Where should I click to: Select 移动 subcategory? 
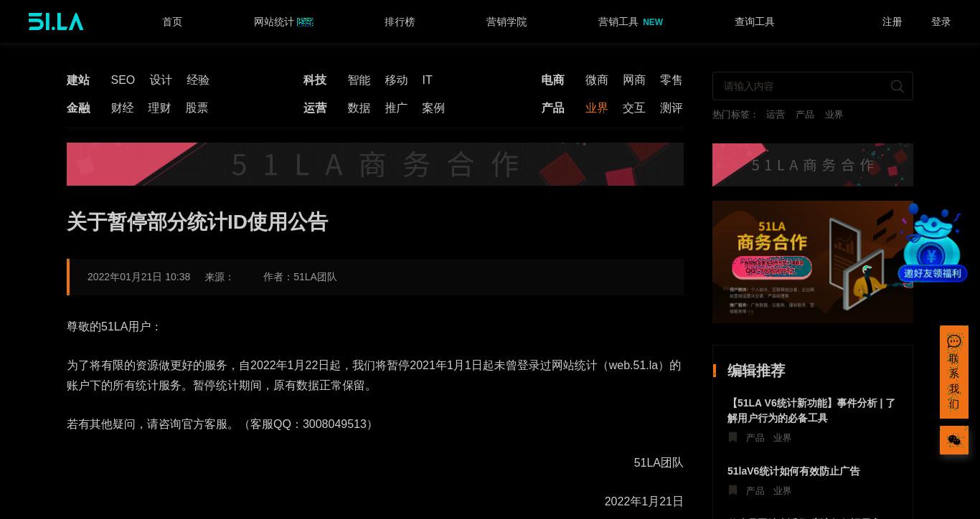click(x=396, y=80)
